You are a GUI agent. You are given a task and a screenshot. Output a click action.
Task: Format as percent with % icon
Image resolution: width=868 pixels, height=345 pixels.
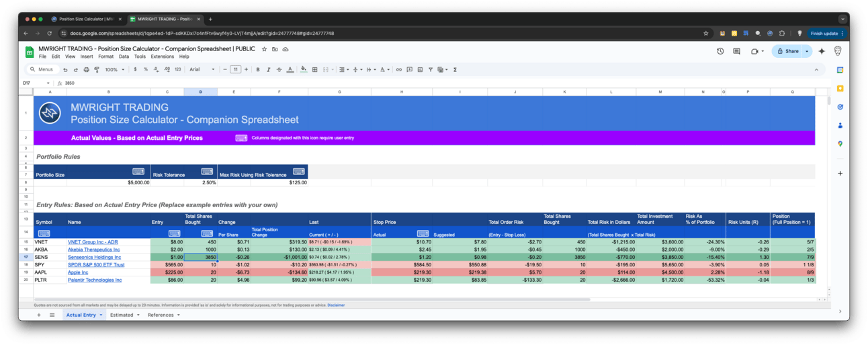pyautogui.click(x=146, y=69)
